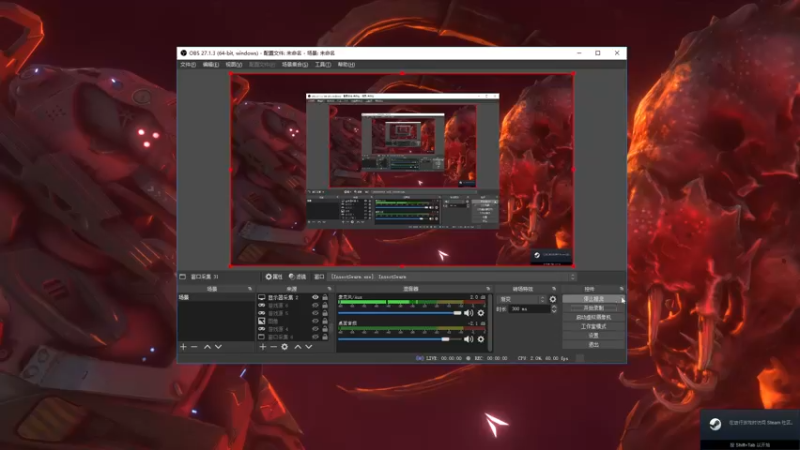This screenshot has height=450, width=800.
Task: Pop out the 转场特效 dock panel
Action: point(554,289)
